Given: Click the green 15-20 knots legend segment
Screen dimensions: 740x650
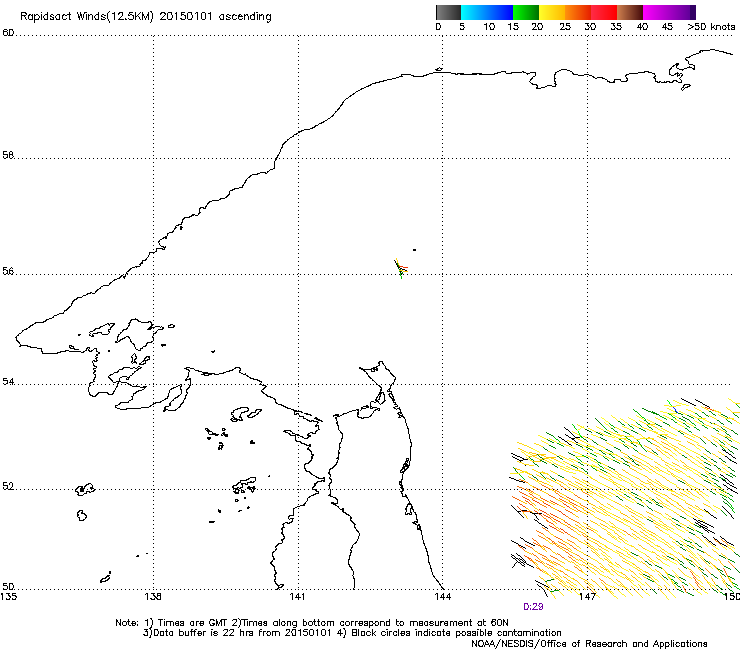Looking at the screenshot, I should click(x=526, y=12).
